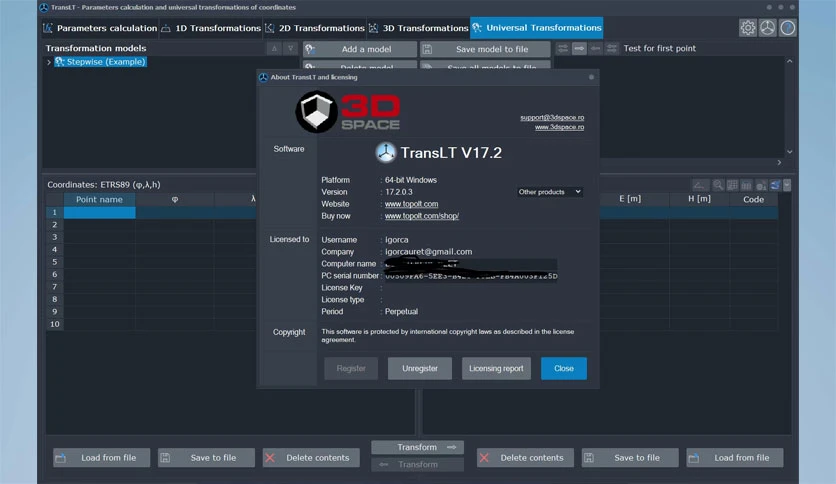
Task: Click the reverse Transform button with left arrow
Action: pyautogui.click(x=417, y=465)
